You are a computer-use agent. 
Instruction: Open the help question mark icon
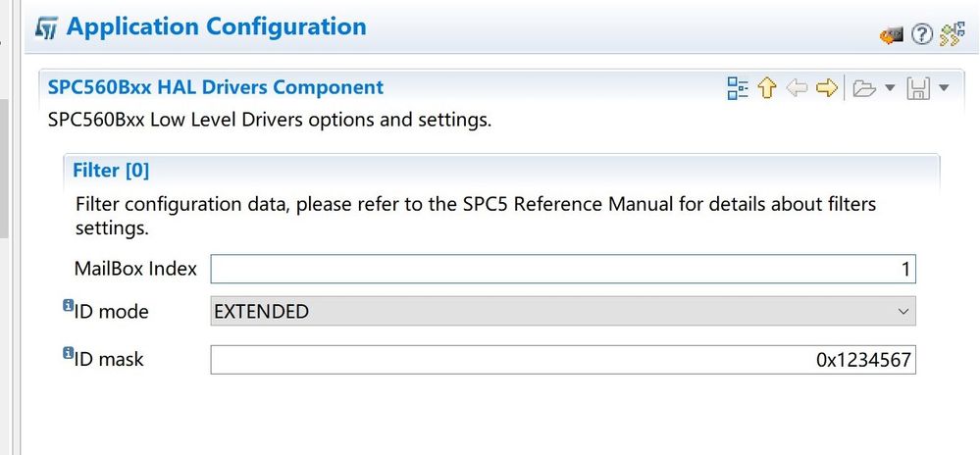[921, 35]
